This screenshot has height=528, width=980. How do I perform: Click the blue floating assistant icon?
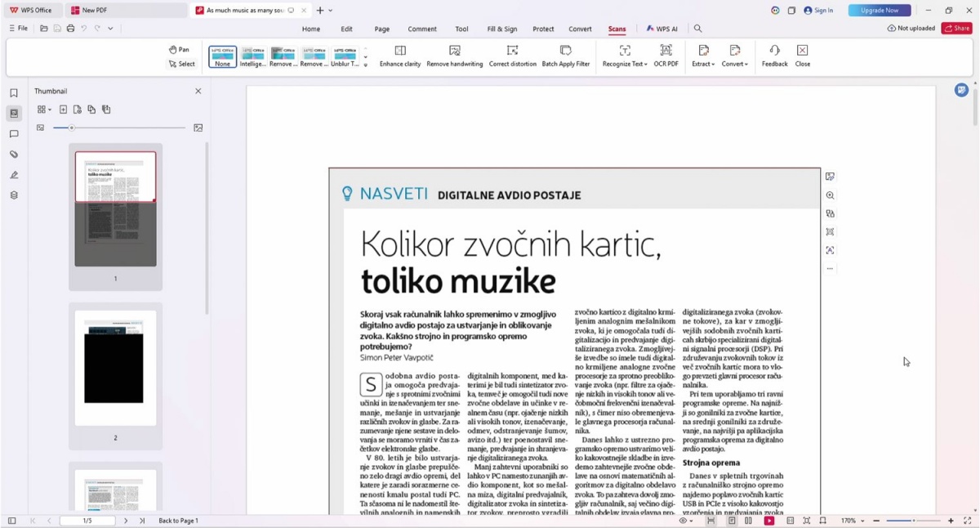961,90
